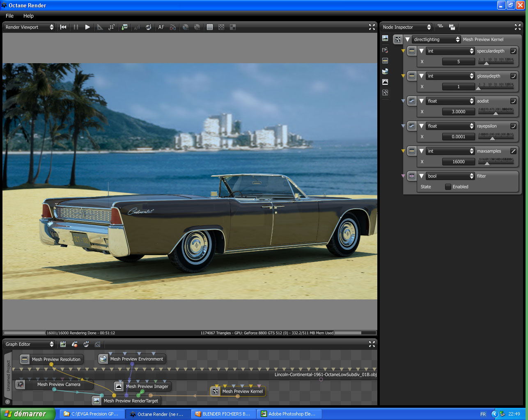Screen dimensions: 528x420
Task: Click the large checkerboard icon
Action: click(x=233, y=27)
